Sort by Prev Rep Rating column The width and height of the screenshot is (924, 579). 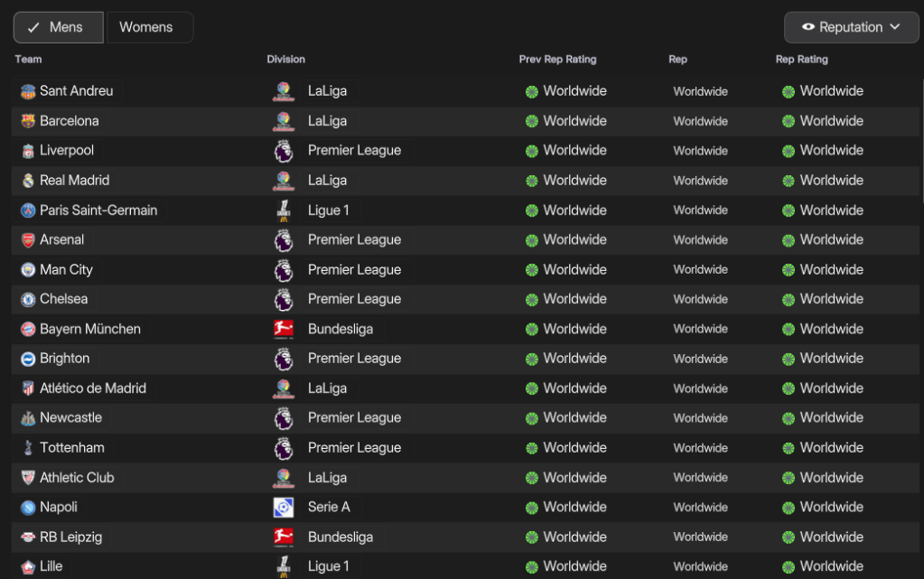(557, 60)
